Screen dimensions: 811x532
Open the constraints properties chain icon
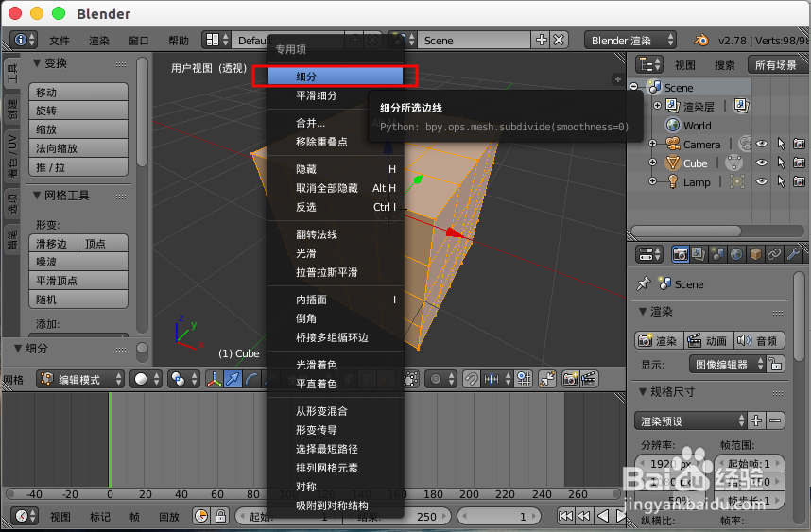tap(774, 254)
